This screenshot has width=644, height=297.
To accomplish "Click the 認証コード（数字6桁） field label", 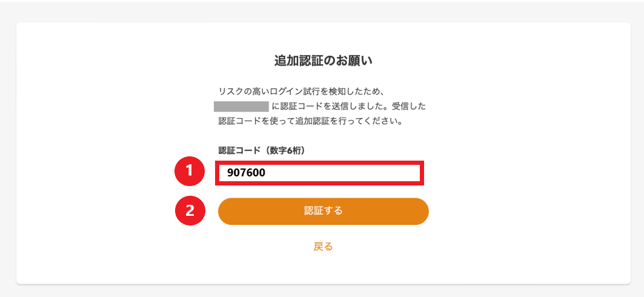I will pyautogui.click(x=261, y=151).
